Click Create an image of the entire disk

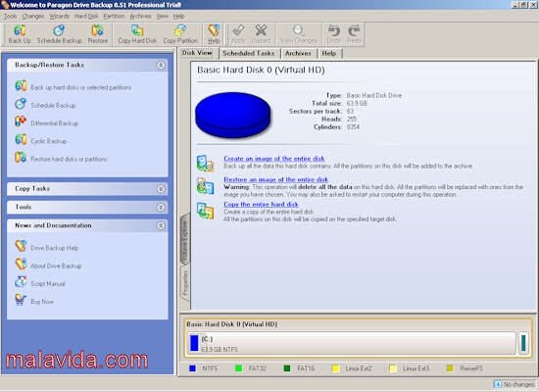click(x=274, y=159)
